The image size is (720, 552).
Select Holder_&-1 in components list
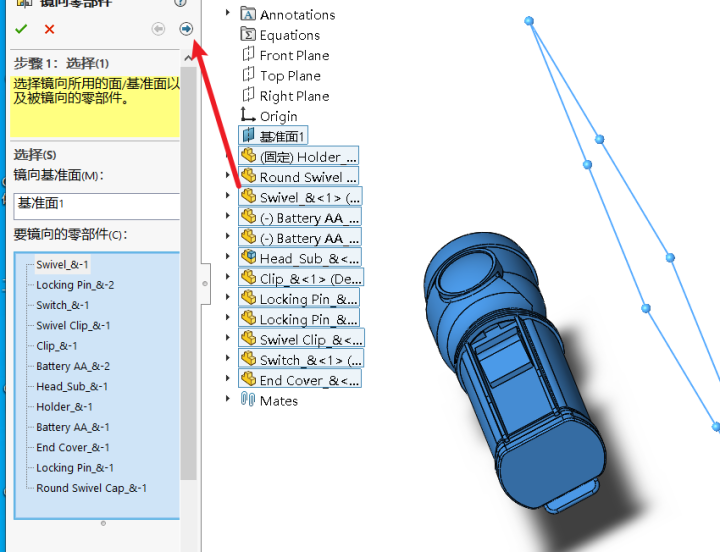coord(64,407)
